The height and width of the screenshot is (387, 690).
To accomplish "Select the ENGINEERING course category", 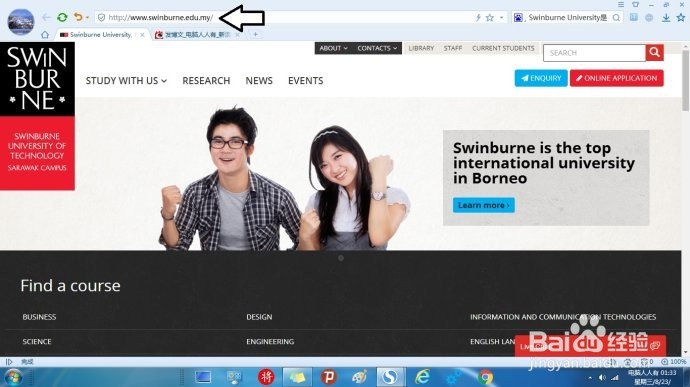I will 270,342.
